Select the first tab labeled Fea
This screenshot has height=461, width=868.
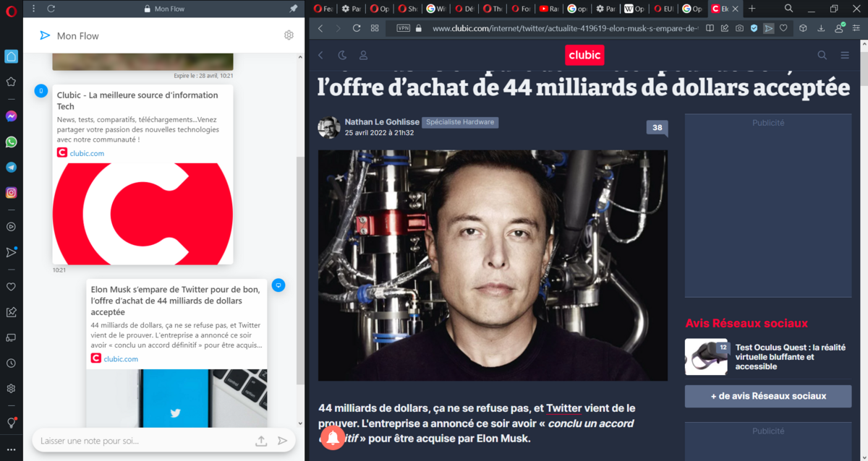coord(323,9)
